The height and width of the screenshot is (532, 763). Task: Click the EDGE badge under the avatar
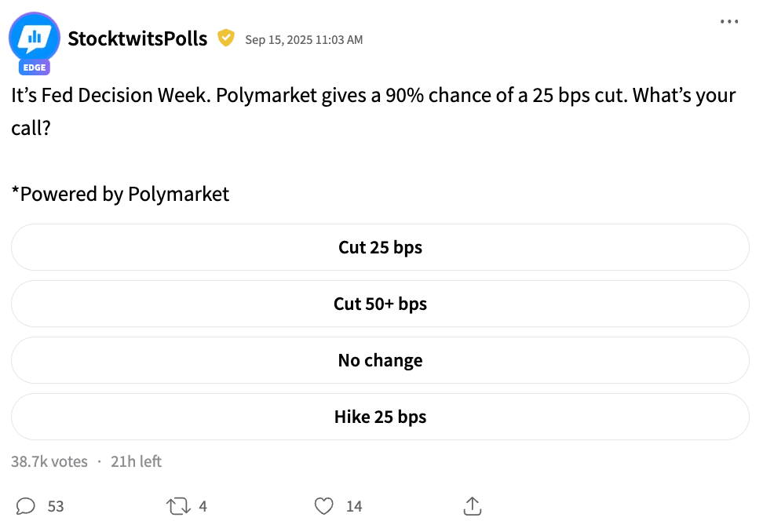35,67
